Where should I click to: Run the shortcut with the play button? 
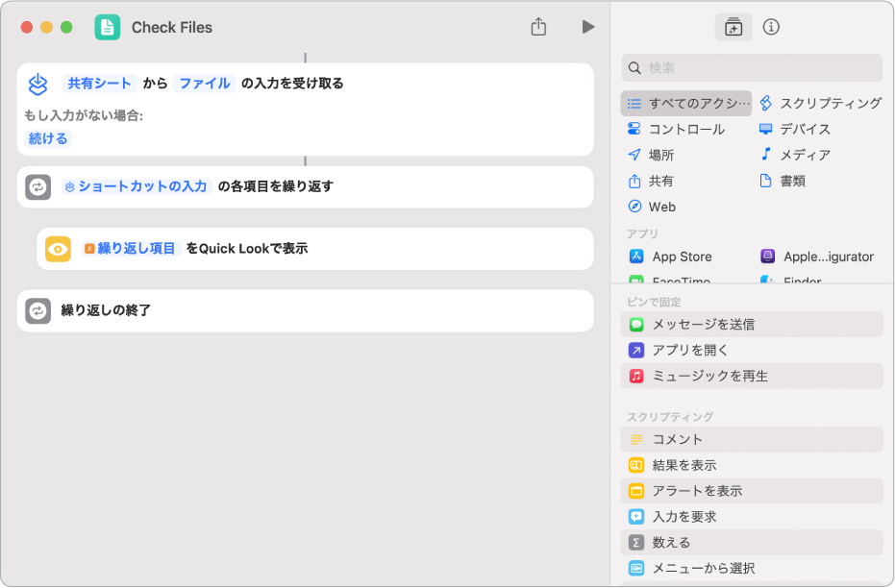[588, 27]
